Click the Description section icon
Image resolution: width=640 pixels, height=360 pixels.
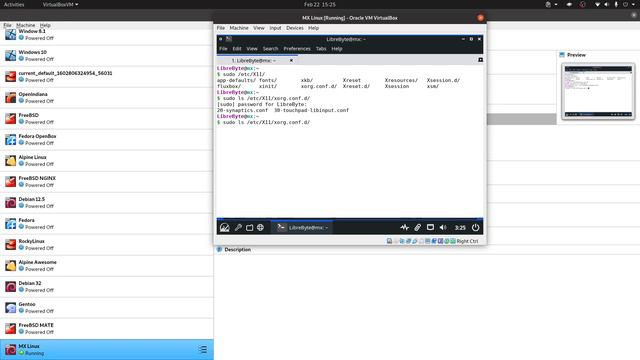click(x=220, y=249)
